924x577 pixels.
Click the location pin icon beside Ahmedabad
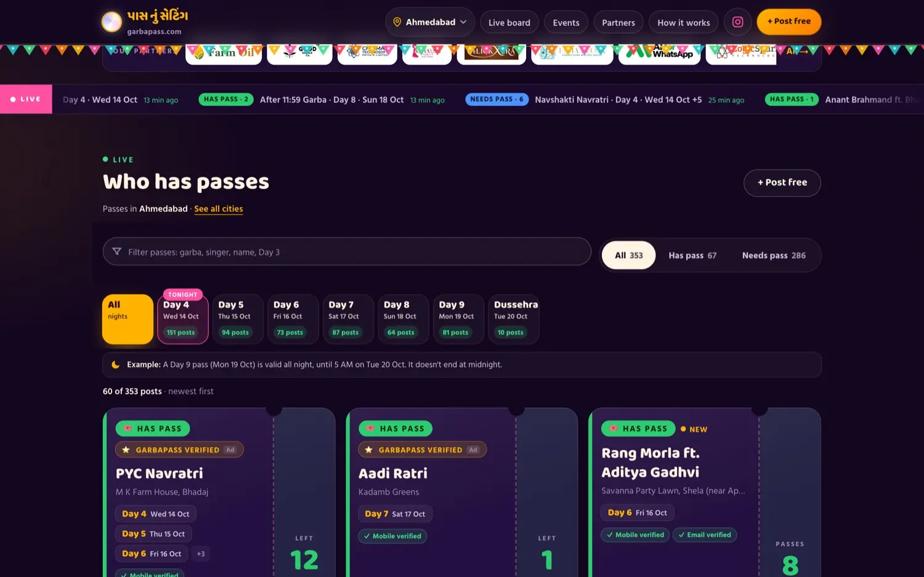point(397,22)
